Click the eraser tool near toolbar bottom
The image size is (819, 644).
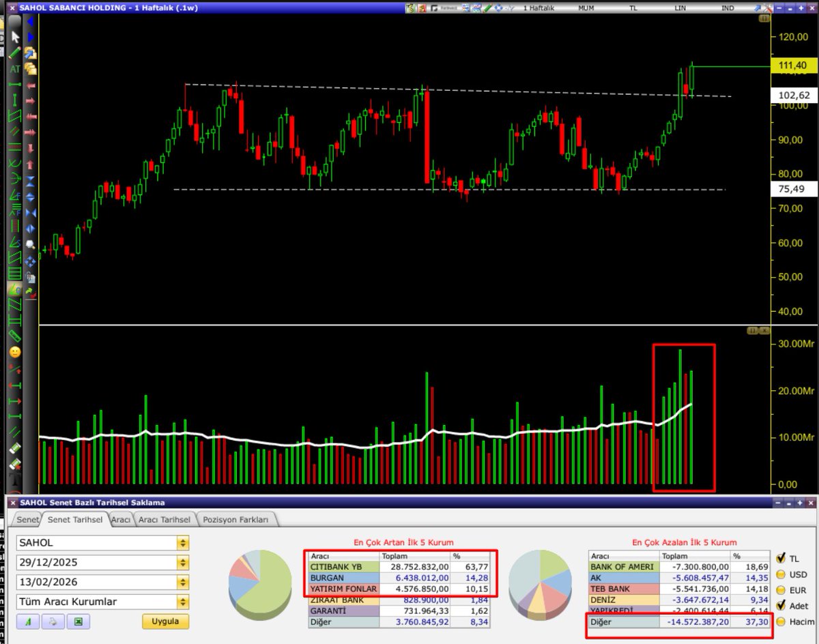pyautogui.click(x=14, y=448)
